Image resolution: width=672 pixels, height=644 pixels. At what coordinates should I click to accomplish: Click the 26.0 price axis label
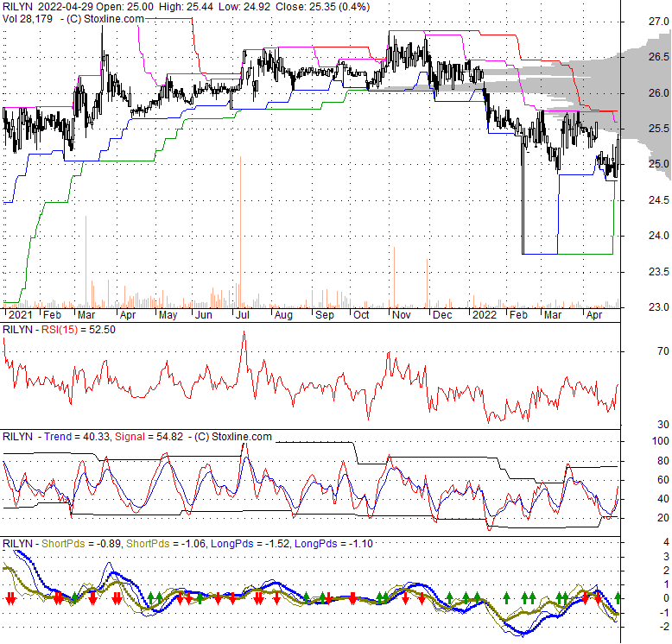pos(659,93)
